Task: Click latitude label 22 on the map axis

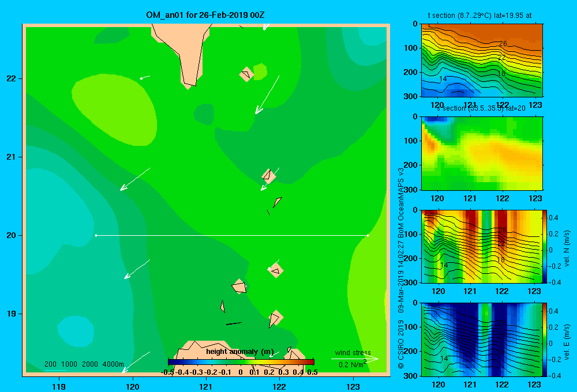Action: pos(12,78)
